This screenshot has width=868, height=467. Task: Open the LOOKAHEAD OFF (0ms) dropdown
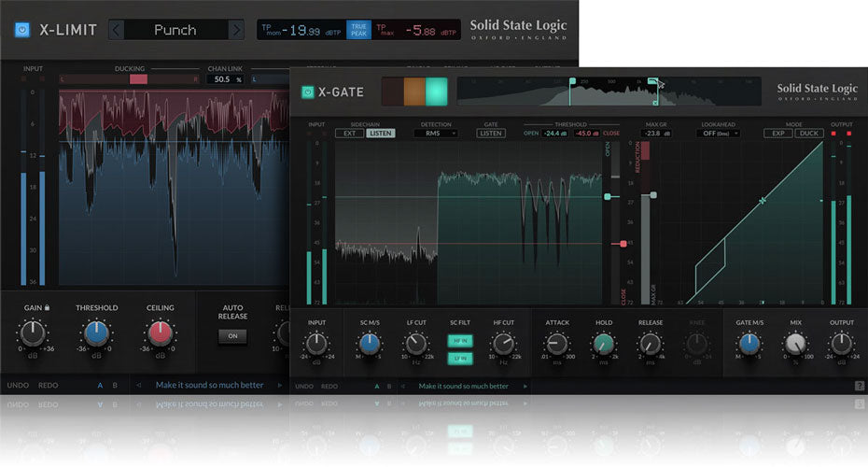click(718, 134)
